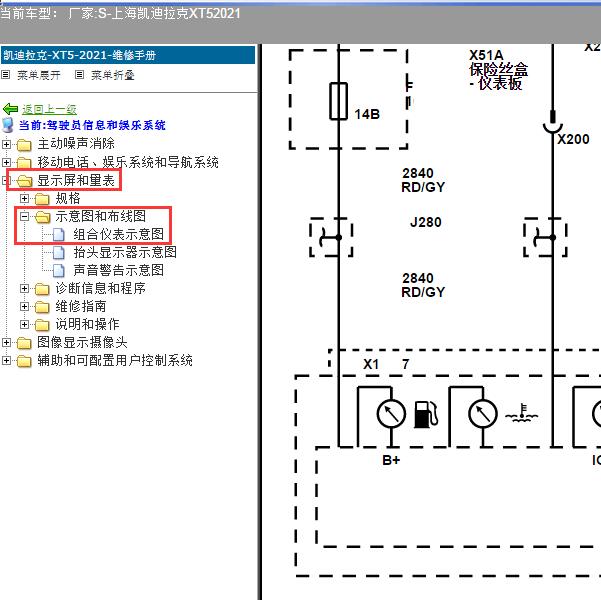Expand the 图像显示摄像头 folder
The width and height of the screenshot is (601, 600).
point(6,342)
